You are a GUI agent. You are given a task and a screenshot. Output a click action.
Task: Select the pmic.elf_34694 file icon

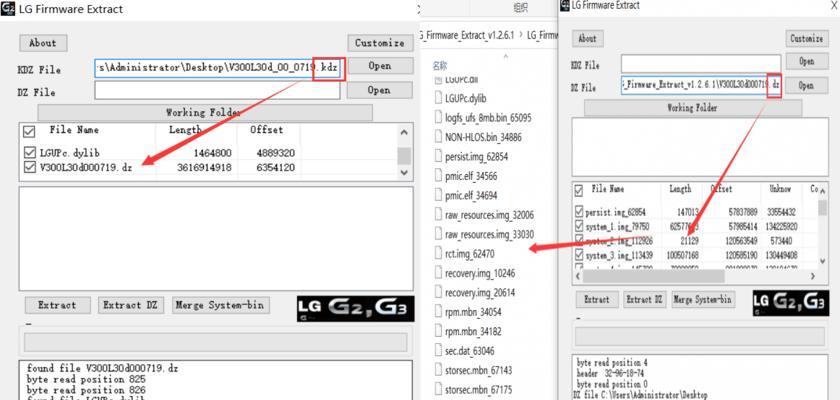tap(438, 195)
